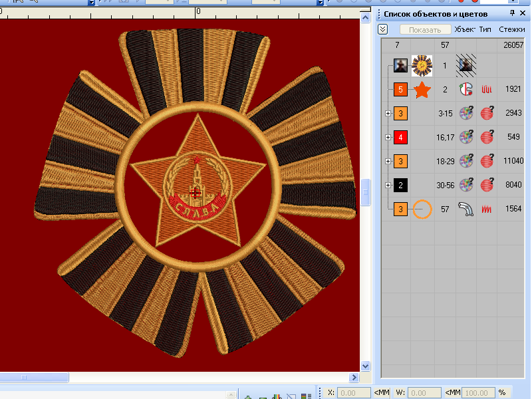This screenshot has width=532, height=399.
Task: Select orange-red color swatch 5 in object 2 row
Action: tap(400, 90)
